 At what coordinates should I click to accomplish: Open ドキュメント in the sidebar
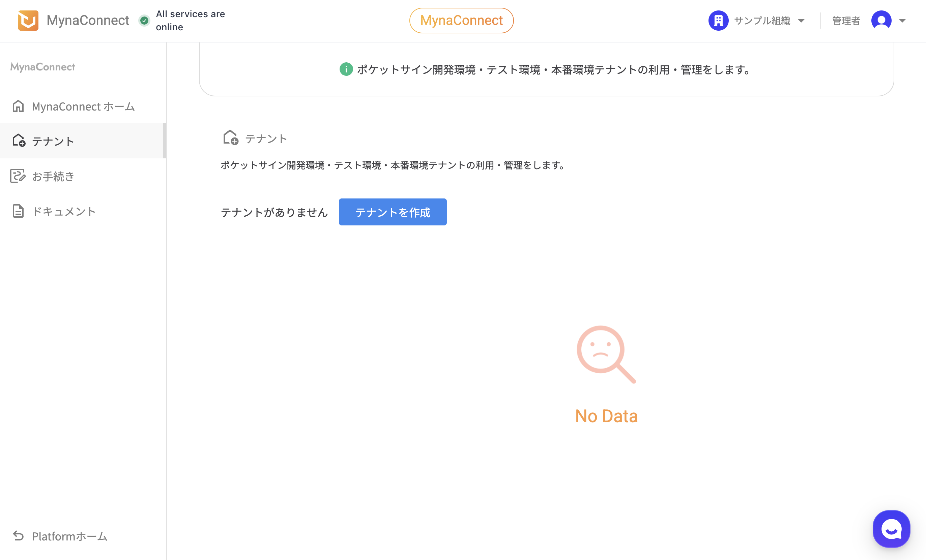coord(83,211)
